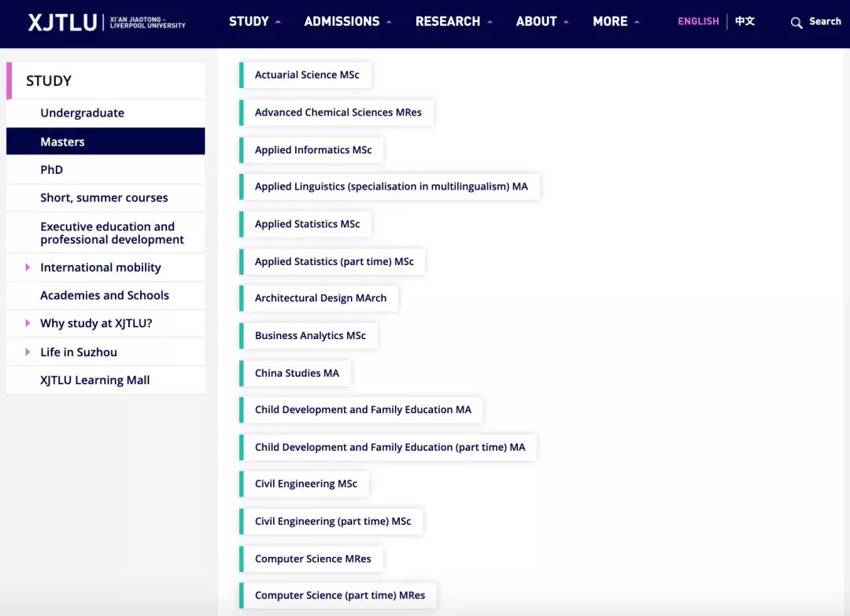The image size is (850, 616).
Task: Open Computer Science (part time) MRes
Action: [338, 596]
